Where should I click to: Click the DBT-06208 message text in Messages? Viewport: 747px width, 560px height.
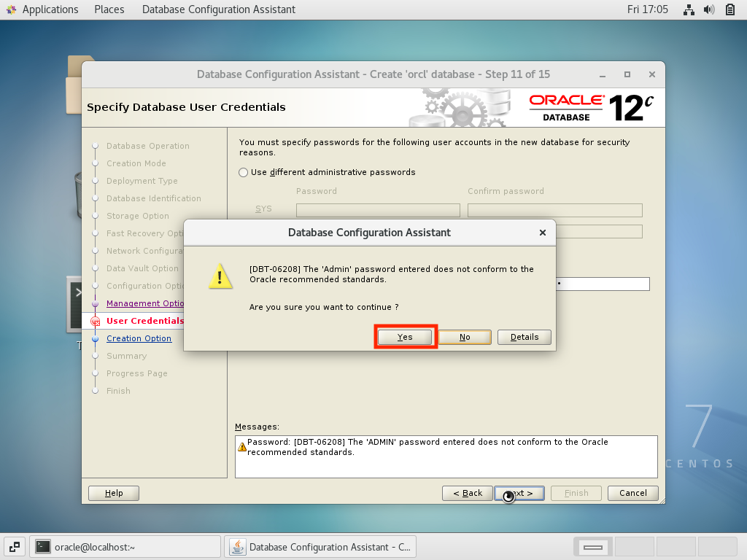click(427, 447)
